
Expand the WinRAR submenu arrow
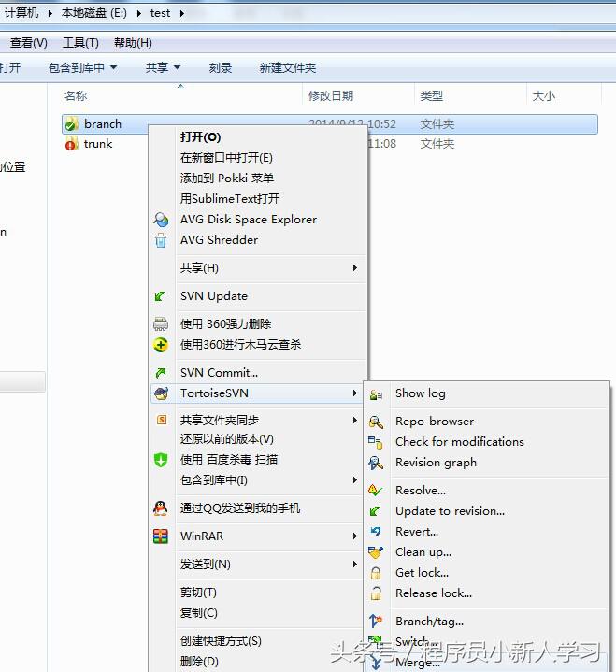(x=355, y=536)
